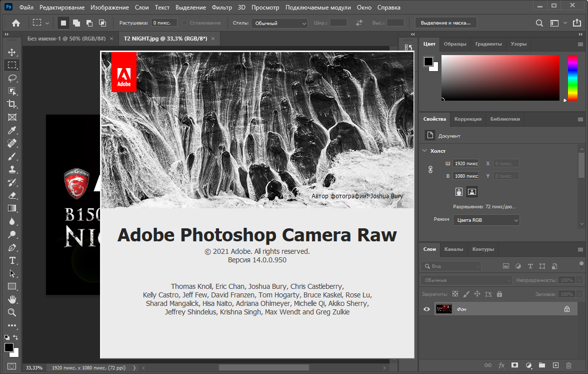This screenshot has width=588, height=374.
Task: Open the Стиль dropdown showing Обычный
Action: point(279,23)
